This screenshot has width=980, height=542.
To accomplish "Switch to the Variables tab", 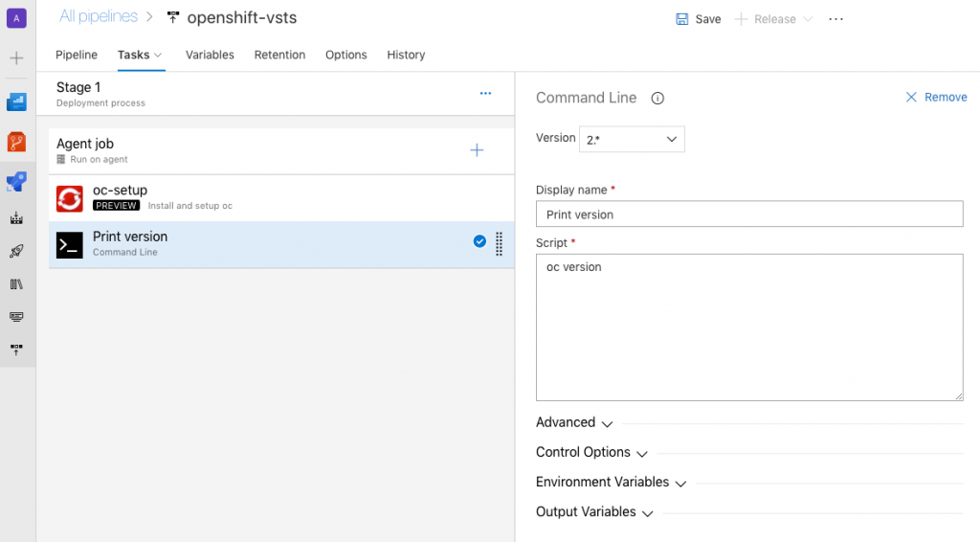I will pyautogui.click(x=210, y=55).
